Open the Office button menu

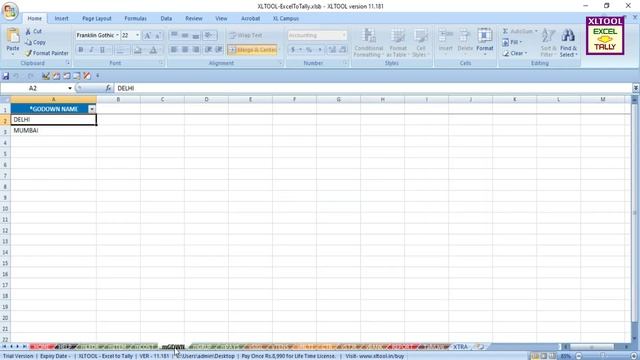tap(10, 11)
